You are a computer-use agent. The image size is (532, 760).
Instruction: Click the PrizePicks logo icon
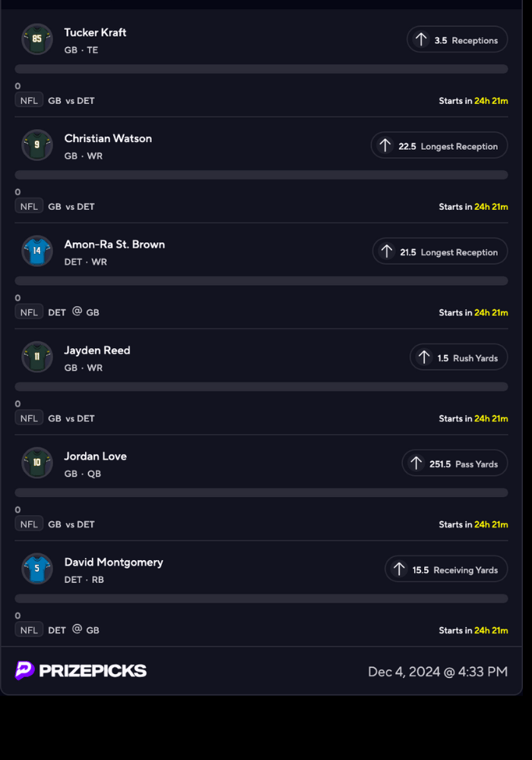click(25, 670)
